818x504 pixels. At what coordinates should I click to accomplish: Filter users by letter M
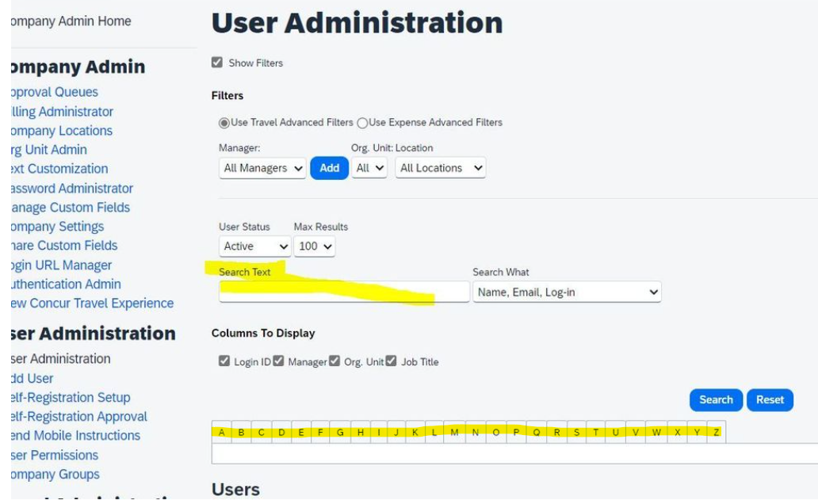pyautogui.click(x=455, y=432)
